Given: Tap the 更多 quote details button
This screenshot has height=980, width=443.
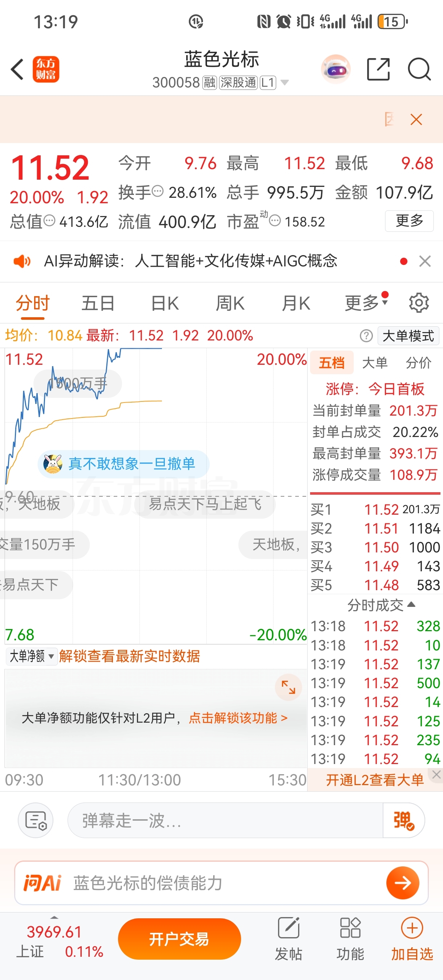Looking at the screenshot, I should [x=409, y=221].
